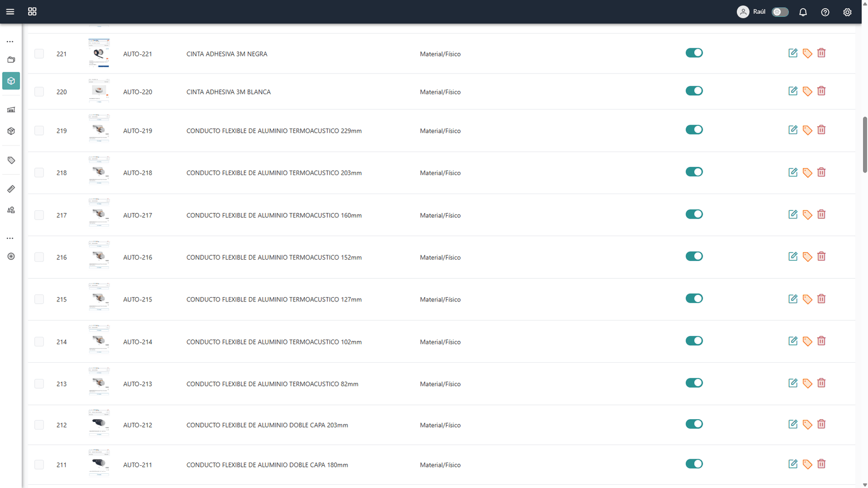Image resolution: width=868 pixels, height=488 pixels.
Task: Open the settings gear icon
Action: (x=847, y=12)
